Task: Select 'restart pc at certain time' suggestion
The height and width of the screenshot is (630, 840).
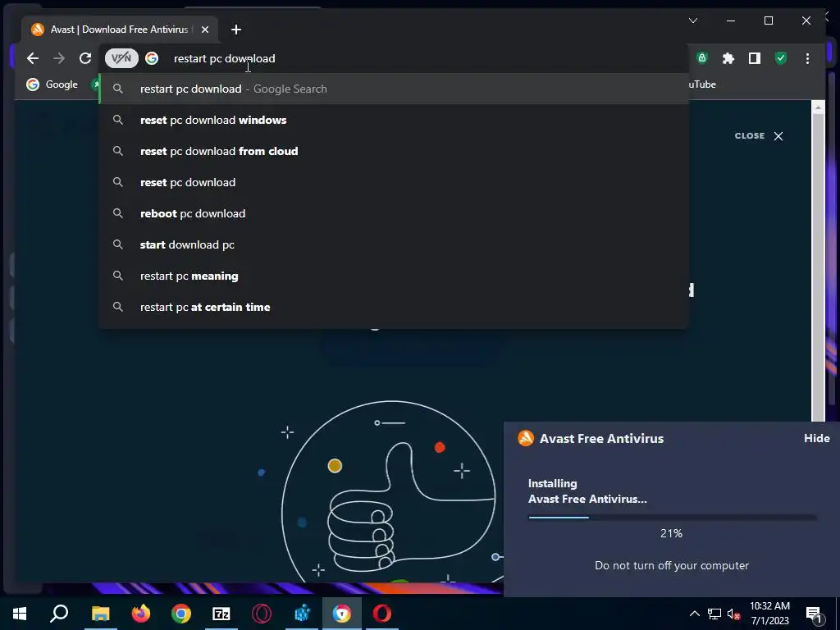Action: 394,307
